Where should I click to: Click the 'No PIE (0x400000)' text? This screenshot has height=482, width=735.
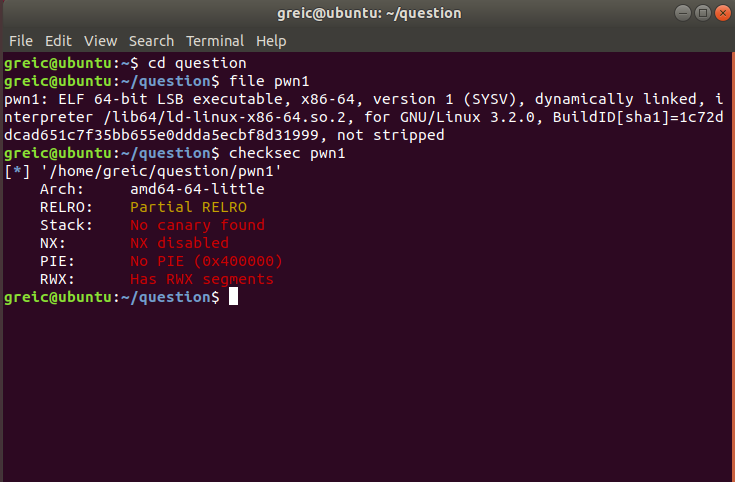[206, 261]
